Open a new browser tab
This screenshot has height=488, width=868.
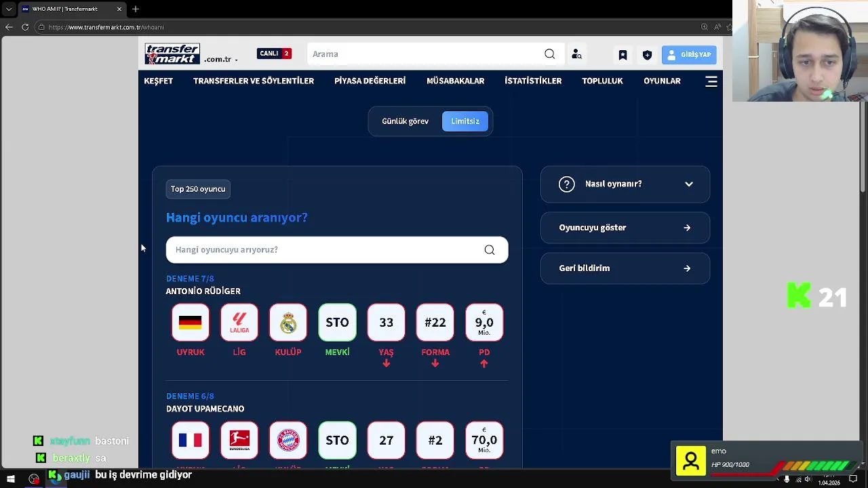tap(136, 9)
